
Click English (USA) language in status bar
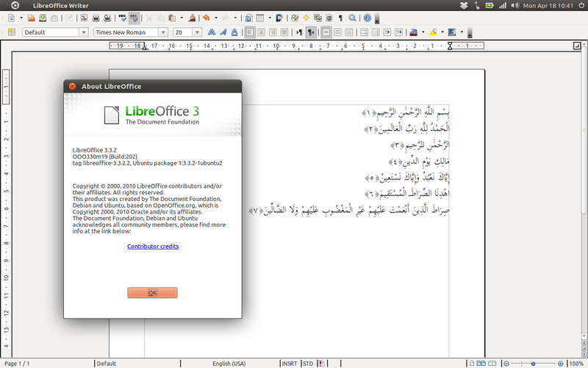pyautogui.click(x=229, y=364)
